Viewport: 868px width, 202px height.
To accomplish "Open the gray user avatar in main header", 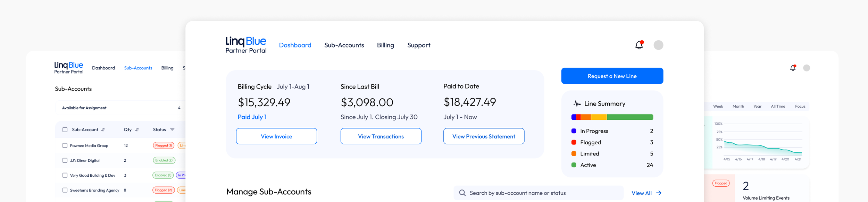I will [658, 45].
